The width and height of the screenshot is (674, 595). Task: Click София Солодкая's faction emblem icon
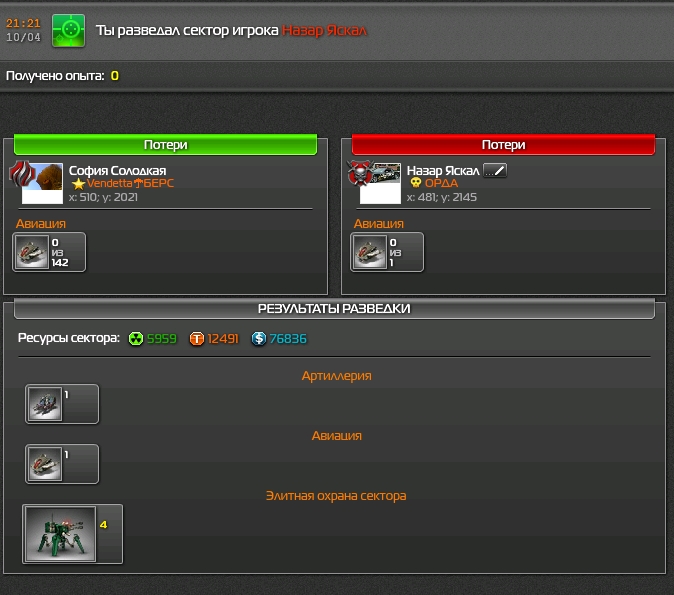pyautogui.click(x=20, y=173)
